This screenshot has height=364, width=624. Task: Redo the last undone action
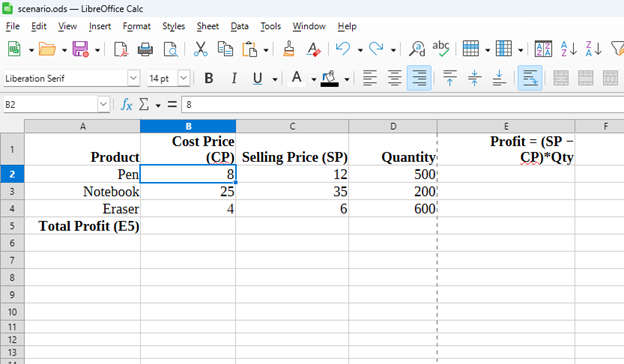(x=376, y=49)
